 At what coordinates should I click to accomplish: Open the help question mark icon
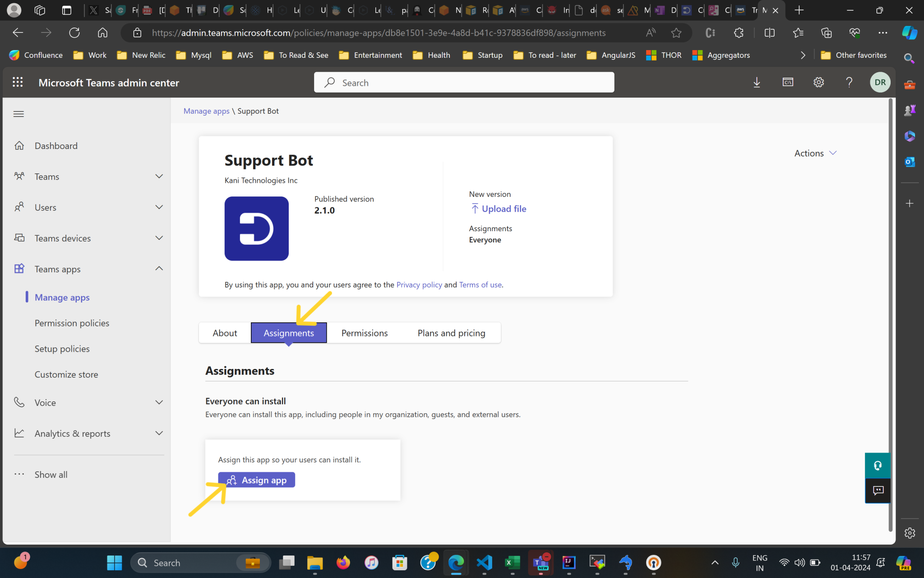coord(850,82)
